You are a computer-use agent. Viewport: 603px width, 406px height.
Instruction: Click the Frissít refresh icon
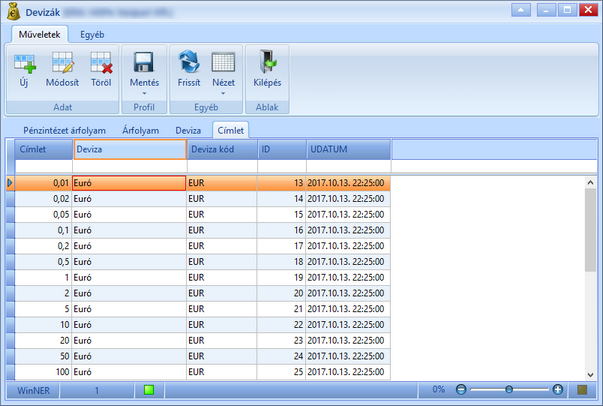pyautogui.click(x=189, y=62)
